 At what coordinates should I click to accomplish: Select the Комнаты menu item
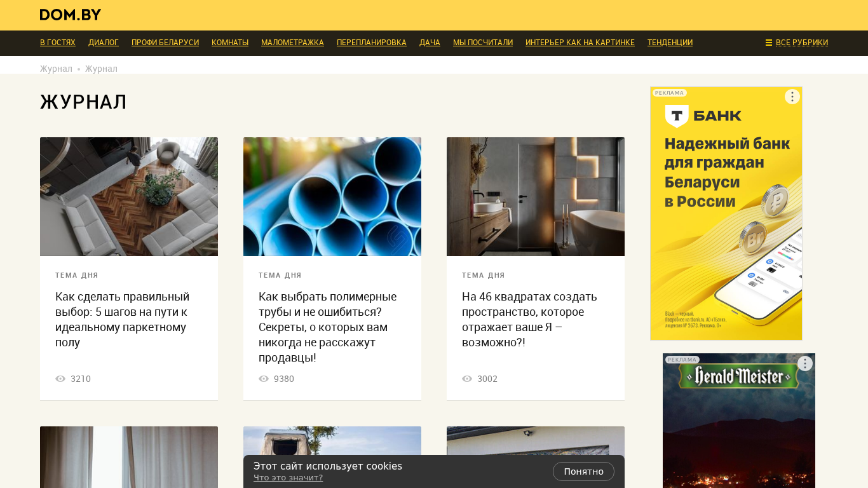230,43
